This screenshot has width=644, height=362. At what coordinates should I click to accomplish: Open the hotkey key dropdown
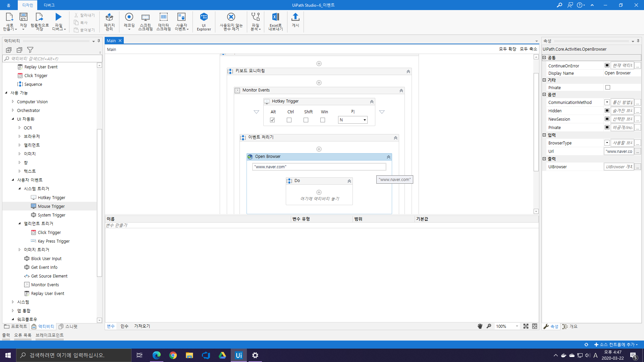[x=365, y=120]
